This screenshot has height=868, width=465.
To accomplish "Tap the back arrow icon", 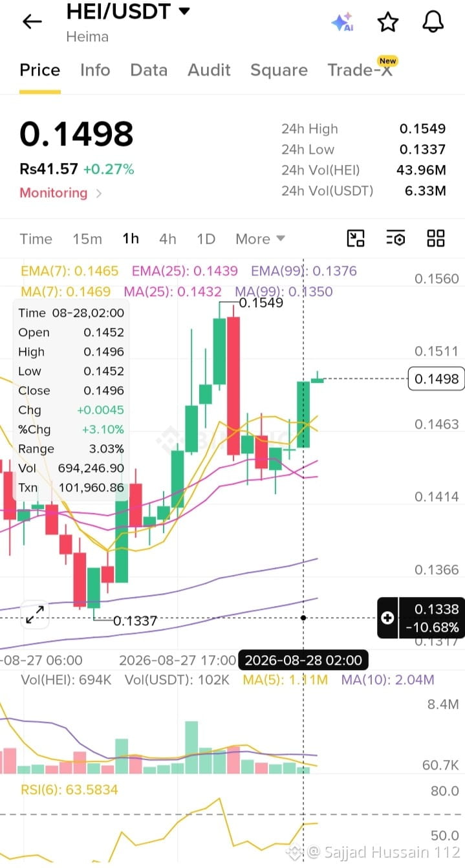I will [32, 21].
